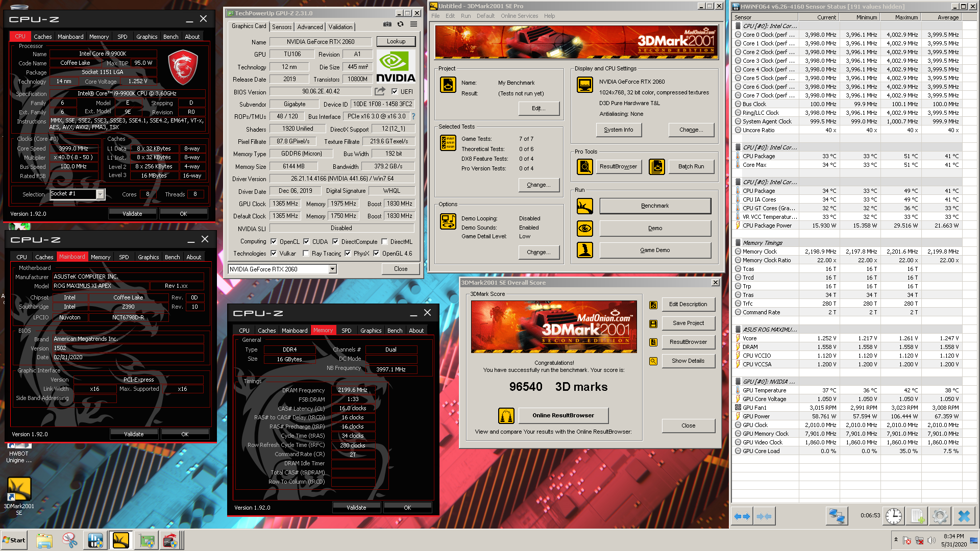Open CPU-Z Socket #1 selection dropdown
Image resolution: width=980 pixels, height=551 pixels.
click(100, 194)
